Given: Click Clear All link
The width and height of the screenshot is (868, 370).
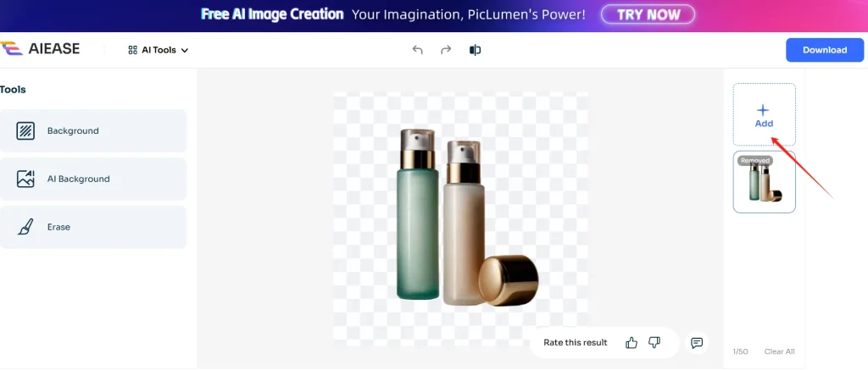Looking at the screenshot, I should (780, 351).
